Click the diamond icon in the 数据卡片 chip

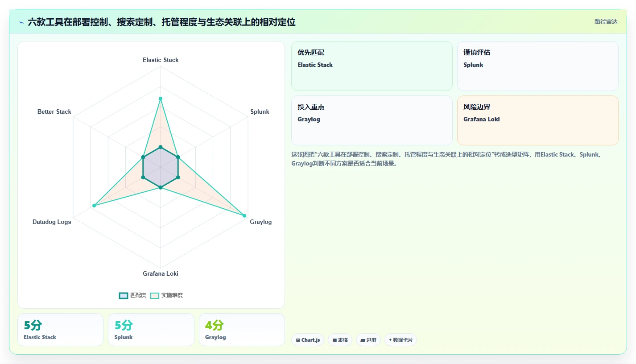pyautogui.click(x=390, y=340)
